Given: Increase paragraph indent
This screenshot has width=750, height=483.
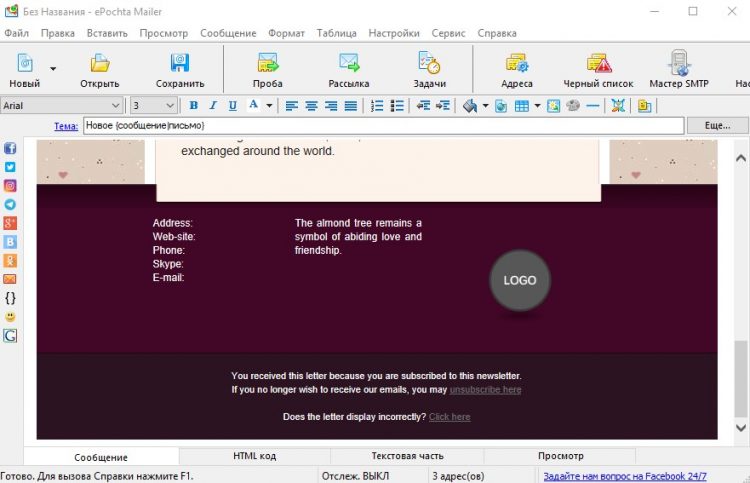Looking at the screenshot, I should [x=443, y=106].
